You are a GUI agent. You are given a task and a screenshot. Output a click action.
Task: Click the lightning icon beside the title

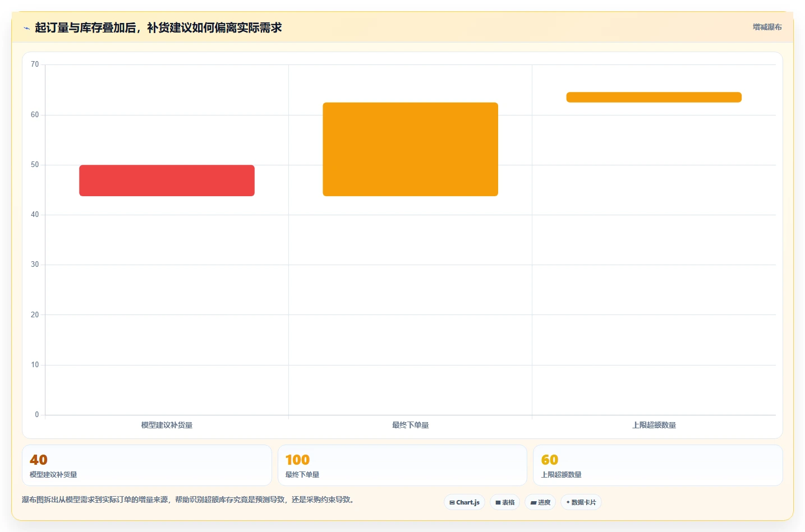[26, 28]
